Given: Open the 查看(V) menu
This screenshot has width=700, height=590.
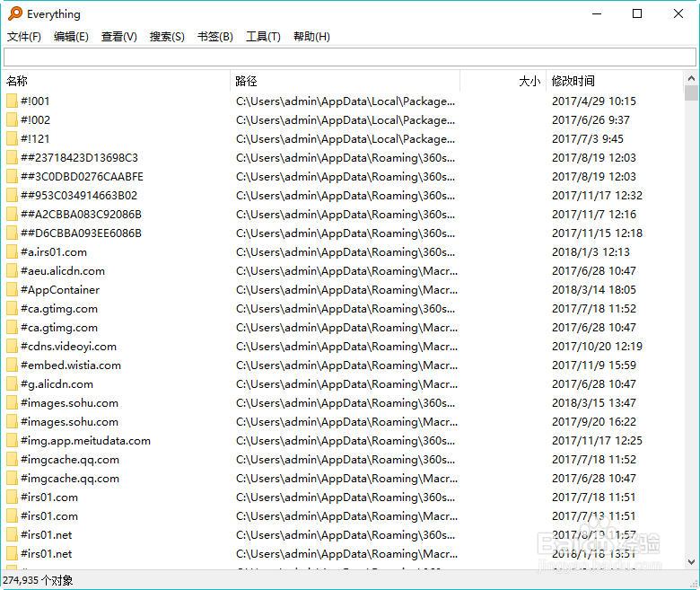Looking at the screenshot, I should (x=119, y=37).
